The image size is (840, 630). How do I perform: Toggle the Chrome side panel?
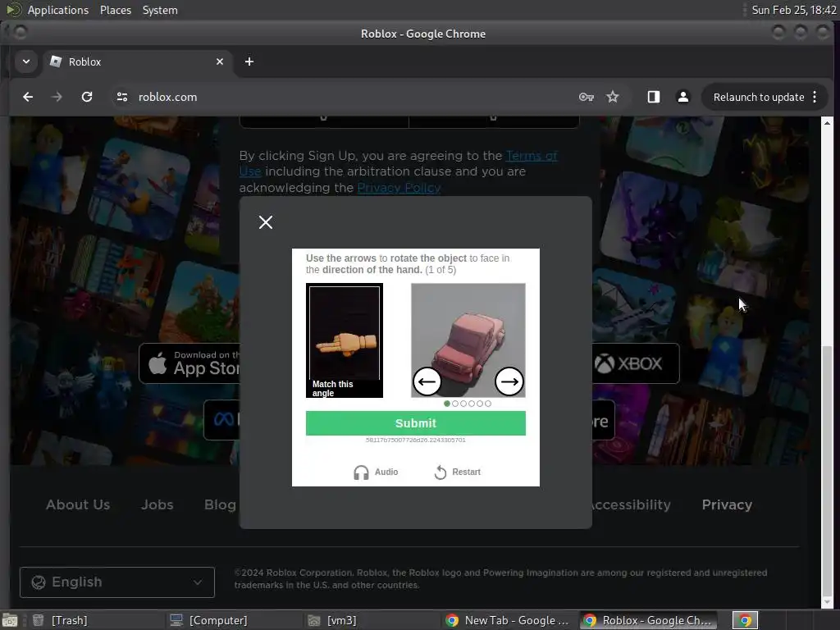click(x=653, y=97)
